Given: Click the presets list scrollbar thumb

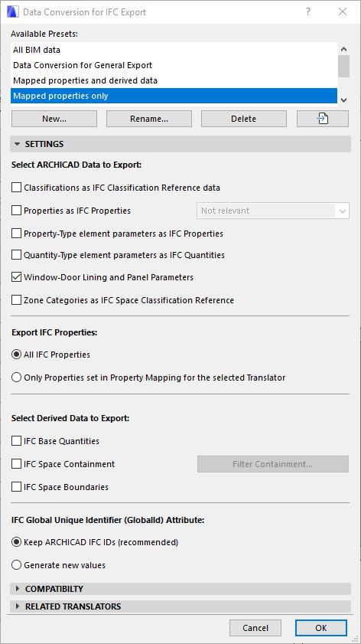Looking at the screenshot, I should click(x=344, y=66).
